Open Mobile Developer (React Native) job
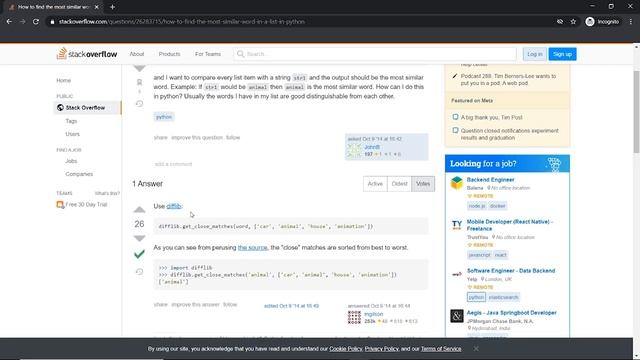640x360 pixels. coord(510,225)
